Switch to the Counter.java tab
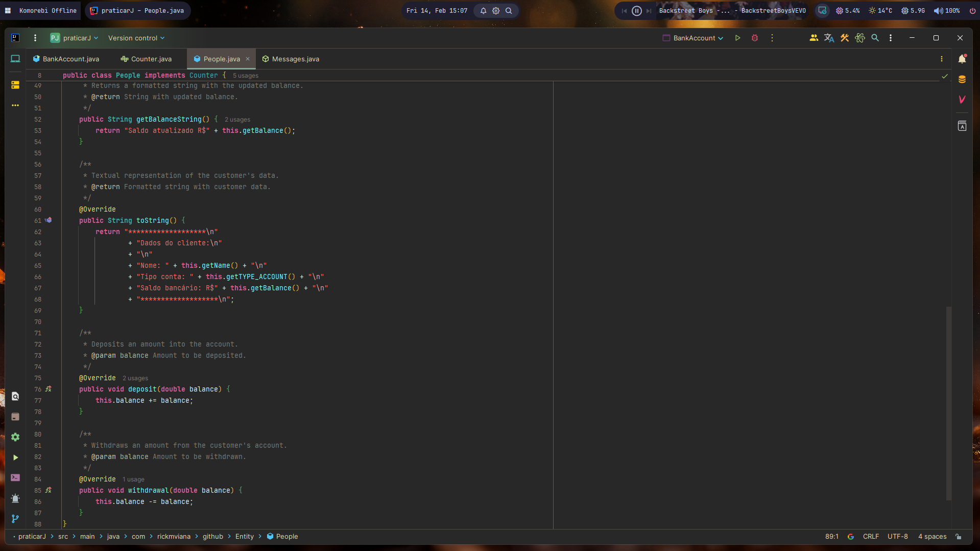Screen dimensions: 980x551 click(x=147, y=59)
